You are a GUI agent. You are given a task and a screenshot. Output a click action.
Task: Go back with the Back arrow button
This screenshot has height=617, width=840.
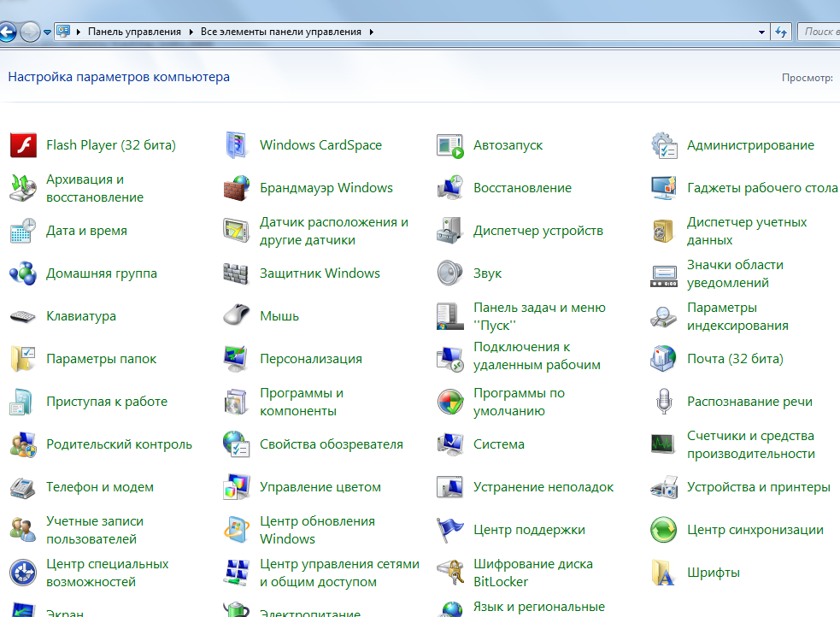(8, 32)
